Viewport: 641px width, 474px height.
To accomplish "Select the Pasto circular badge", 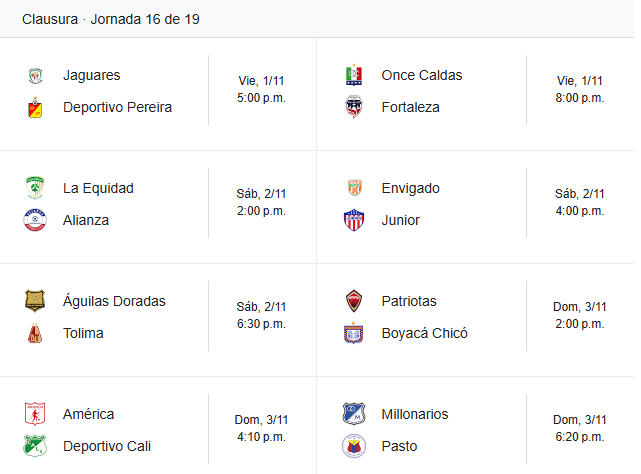I will (354, 446).
